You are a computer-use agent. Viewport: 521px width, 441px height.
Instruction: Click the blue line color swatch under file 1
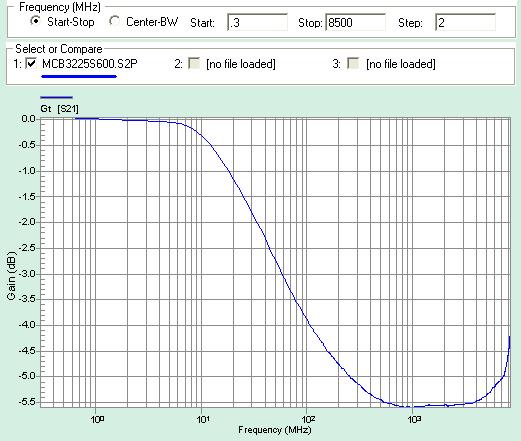(79, 76)
